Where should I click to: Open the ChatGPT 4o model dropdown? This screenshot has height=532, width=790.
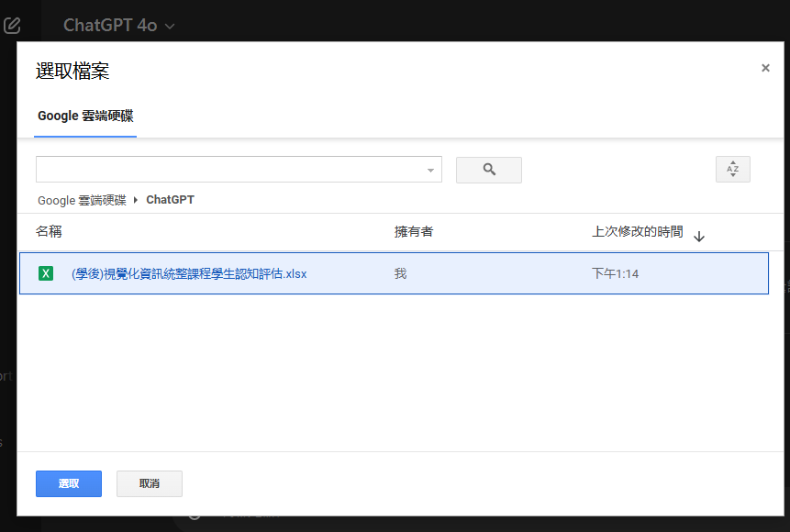119,25
